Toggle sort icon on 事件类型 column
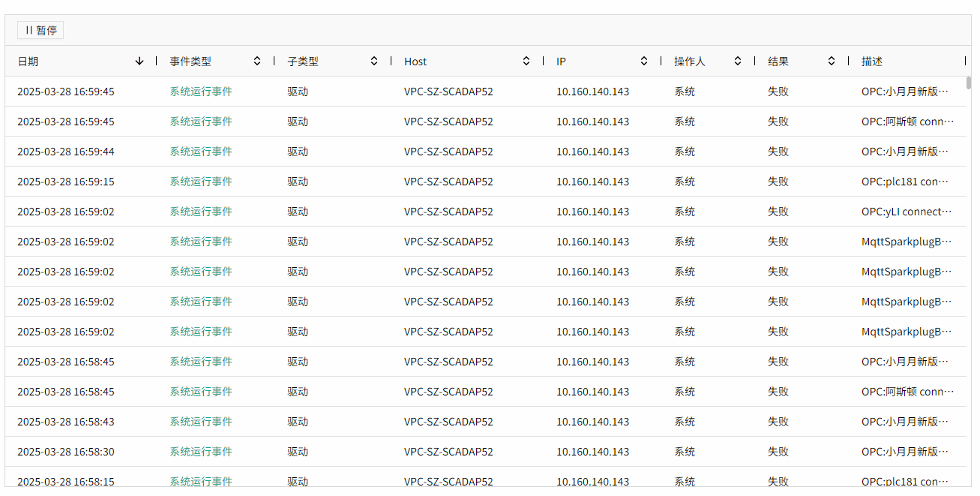 pyautogui.click(x=257, y=62)
